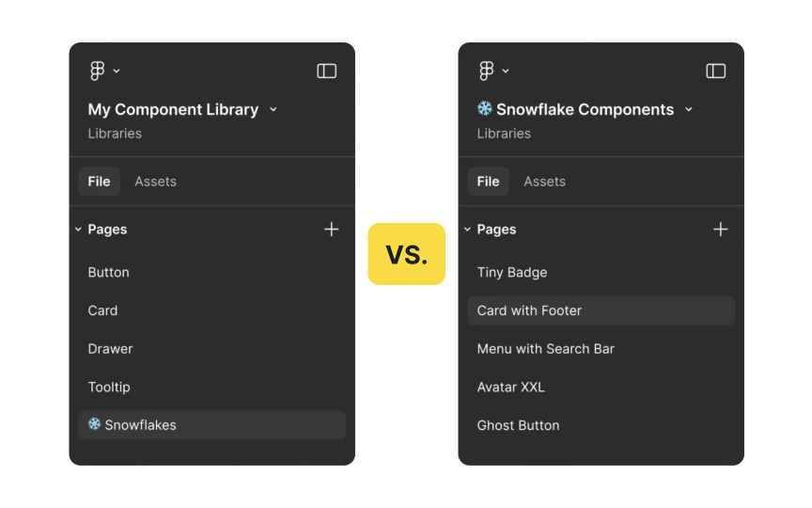Open the Menu with Search Bar page
Screen dimensions: 812x508
tap(545, 349)
